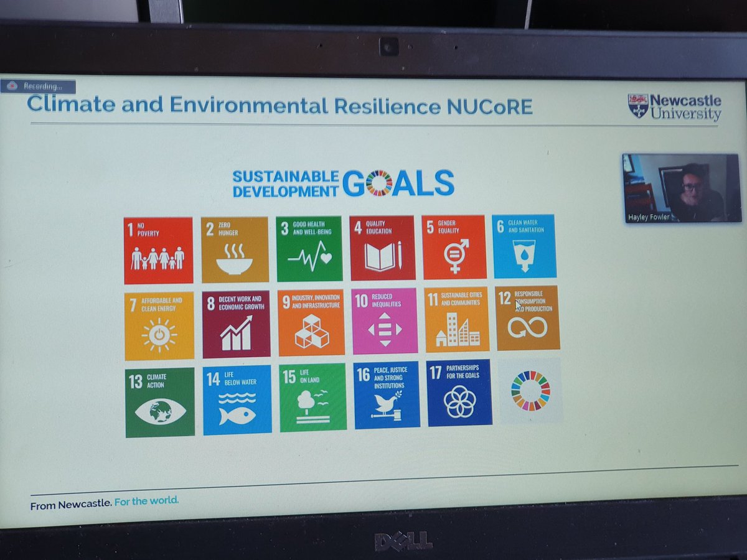
Task: Select Responsible Consumption and Production tile
Action: tap(528, 318)
